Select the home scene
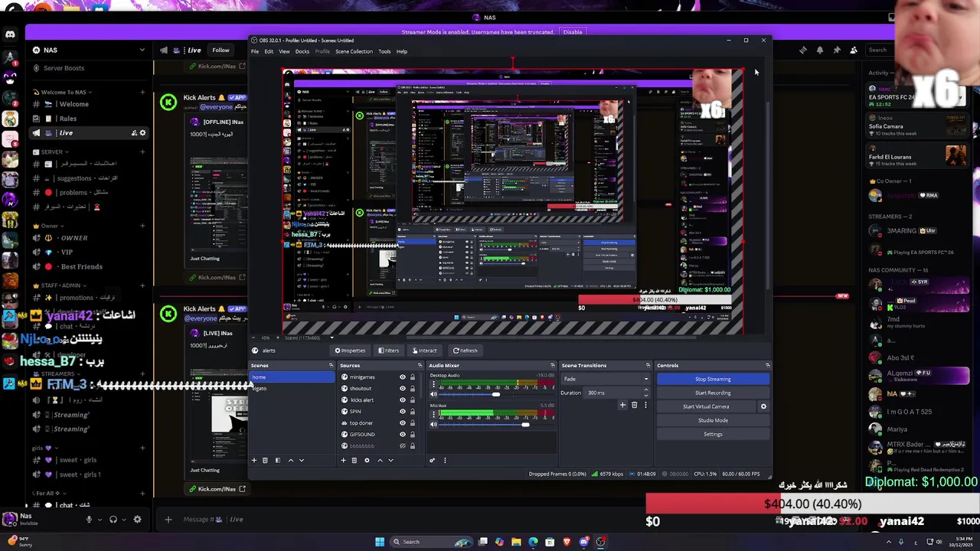The image size is (980, 551). 292,377
